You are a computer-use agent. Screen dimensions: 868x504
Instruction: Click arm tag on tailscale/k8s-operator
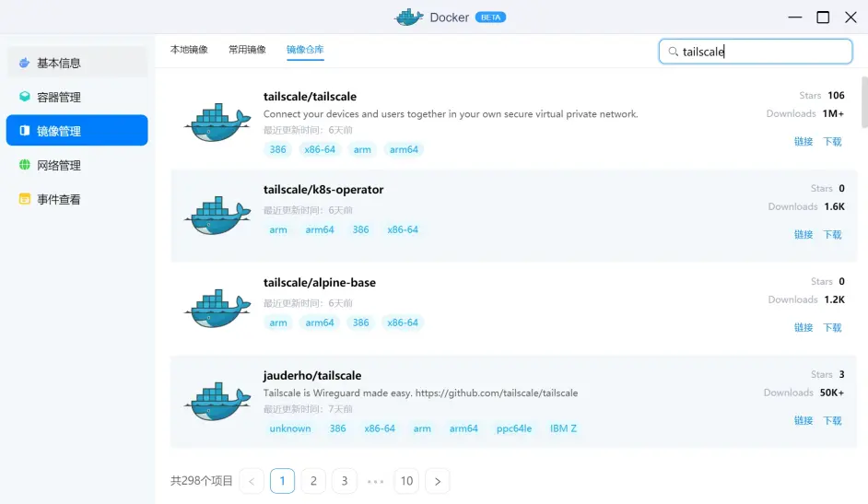pos(278,229)
